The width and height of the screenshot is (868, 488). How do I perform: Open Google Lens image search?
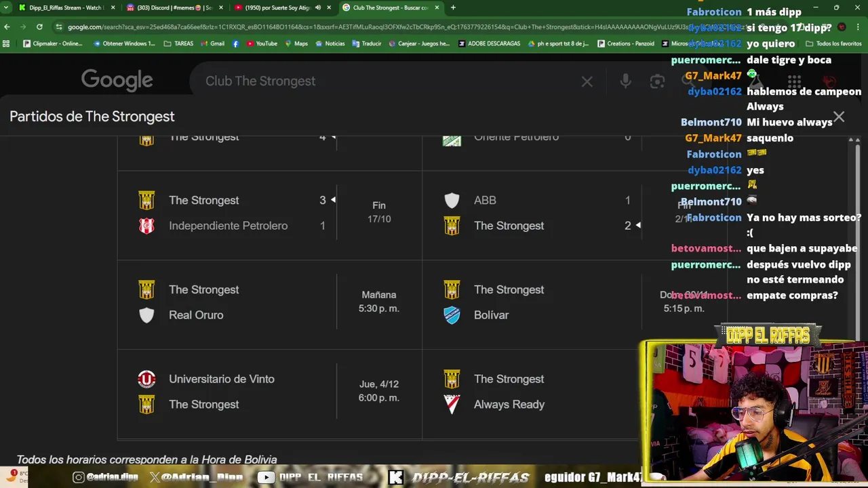[x=657, y=81]
